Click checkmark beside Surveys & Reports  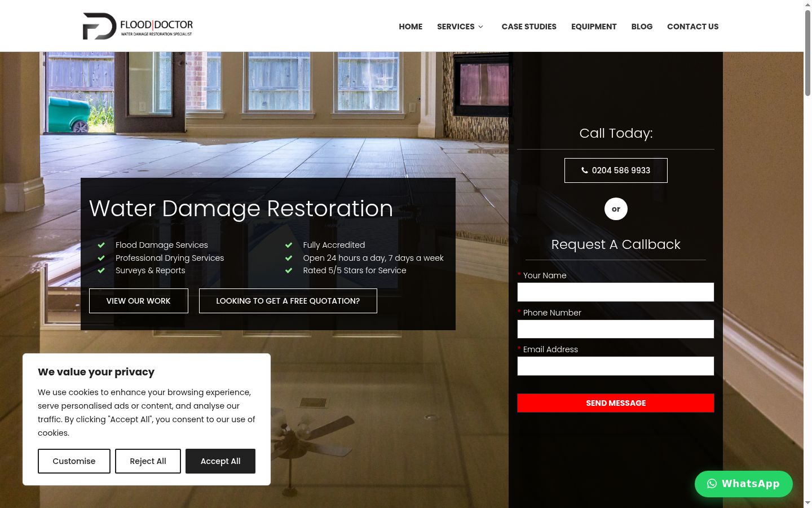coord(101,270)
